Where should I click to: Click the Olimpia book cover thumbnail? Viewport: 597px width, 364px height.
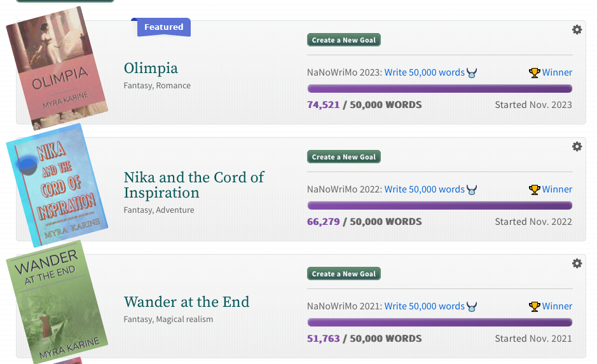57,69
